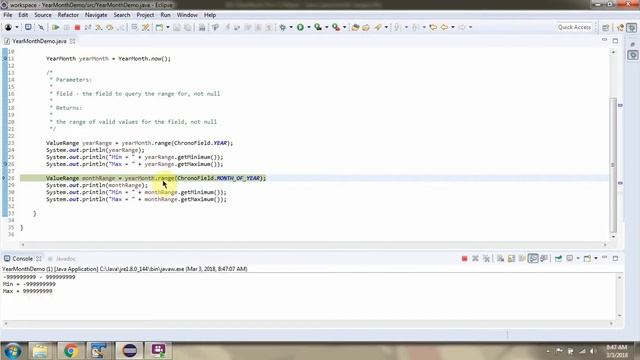Screen dimensions: 640x360
Task: Click the Drop to Frame icon
Action: [135, 27]
